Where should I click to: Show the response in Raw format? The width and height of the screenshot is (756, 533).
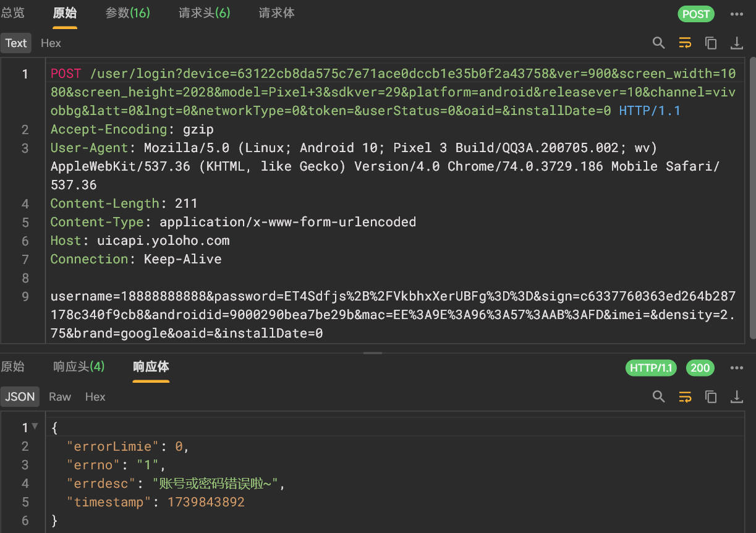[x=60, y=396]
